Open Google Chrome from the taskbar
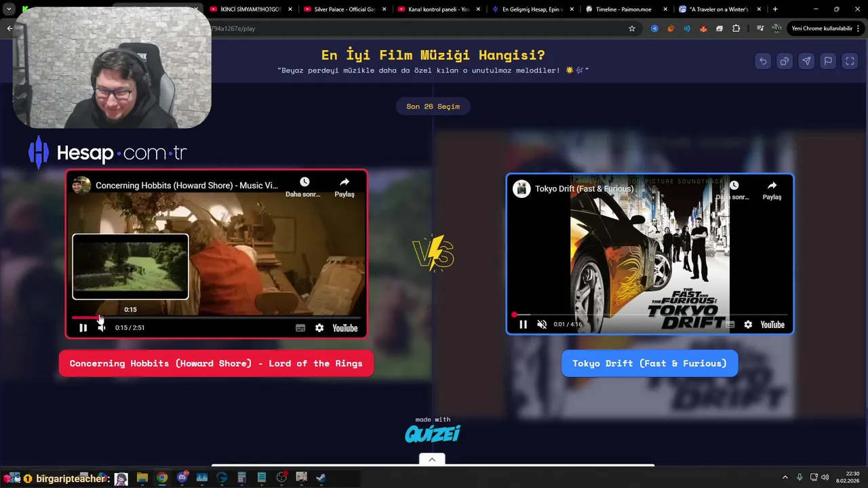This screenshot has width=868, height=488. pos(162,478)
